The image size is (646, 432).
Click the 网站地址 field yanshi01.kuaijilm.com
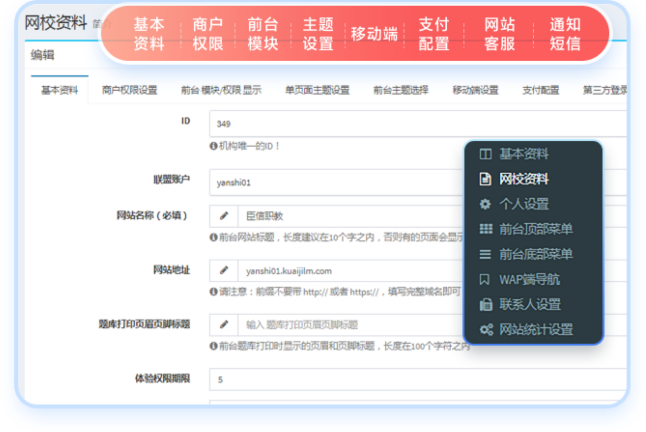(x=351, y=271)
